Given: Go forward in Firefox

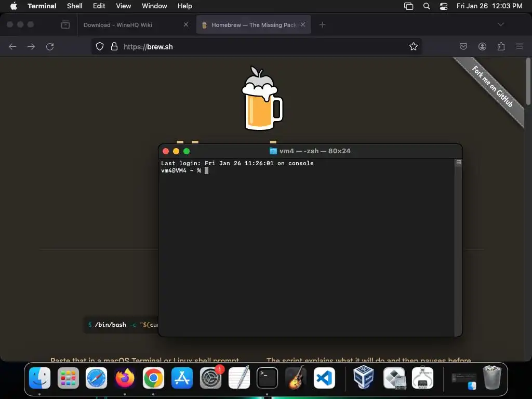Looking at the screenshot, I should click(x=31, y=46).
